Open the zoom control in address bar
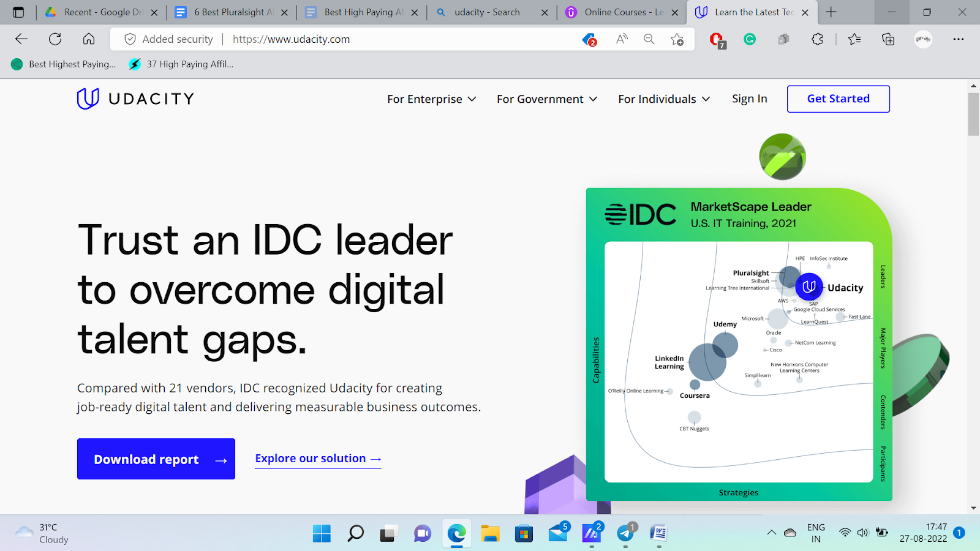The image size is (980, 551). point(649,39)
